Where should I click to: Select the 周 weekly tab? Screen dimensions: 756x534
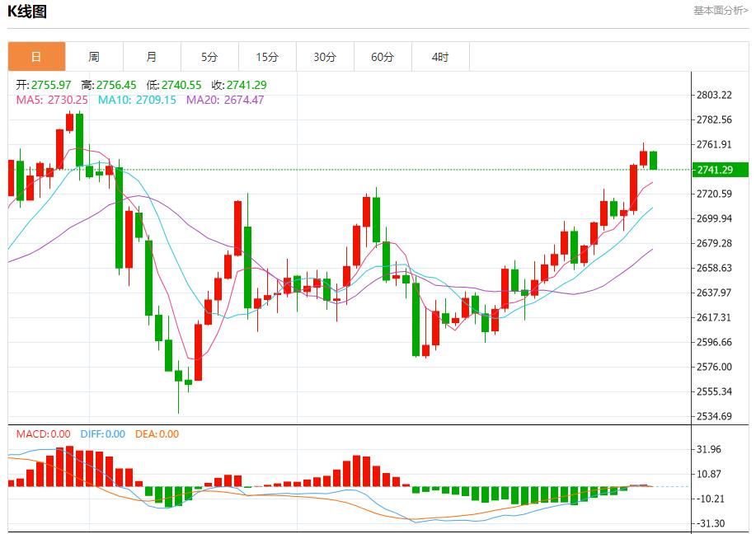coord(94,57)
